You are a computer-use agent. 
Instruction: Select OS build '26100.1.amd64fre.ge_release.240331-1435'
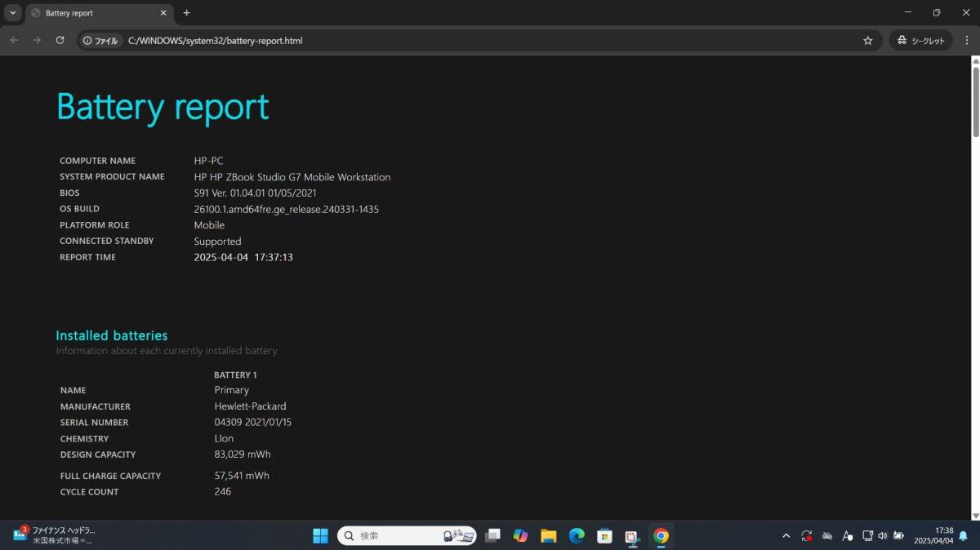pos(287,209)
